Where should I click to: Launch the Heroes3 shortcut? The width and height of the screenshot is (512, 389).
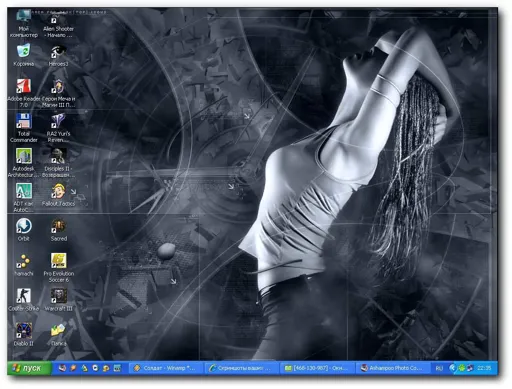point(58,56)
